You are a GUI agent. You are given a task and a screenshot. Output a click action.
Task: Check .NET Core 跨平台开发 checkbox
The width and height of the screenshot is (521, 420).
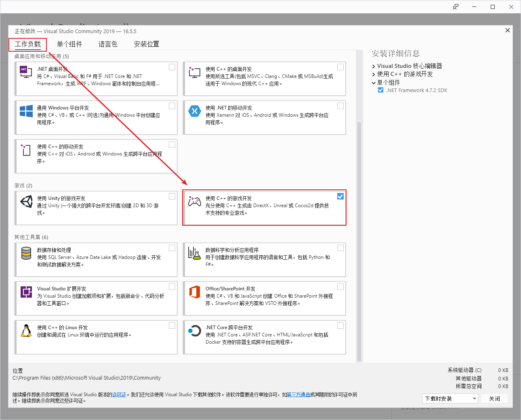(x=340, y=325)
